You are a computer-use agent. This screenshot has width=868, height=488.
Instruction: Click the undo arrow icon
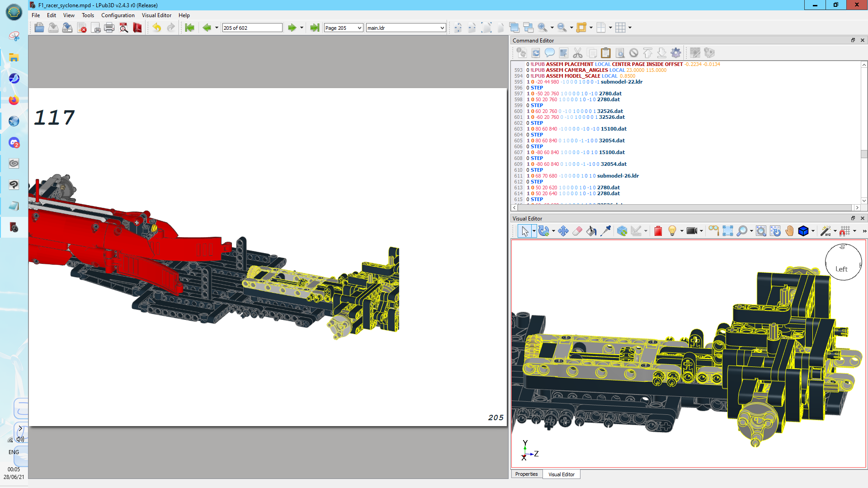pos(156,28)
